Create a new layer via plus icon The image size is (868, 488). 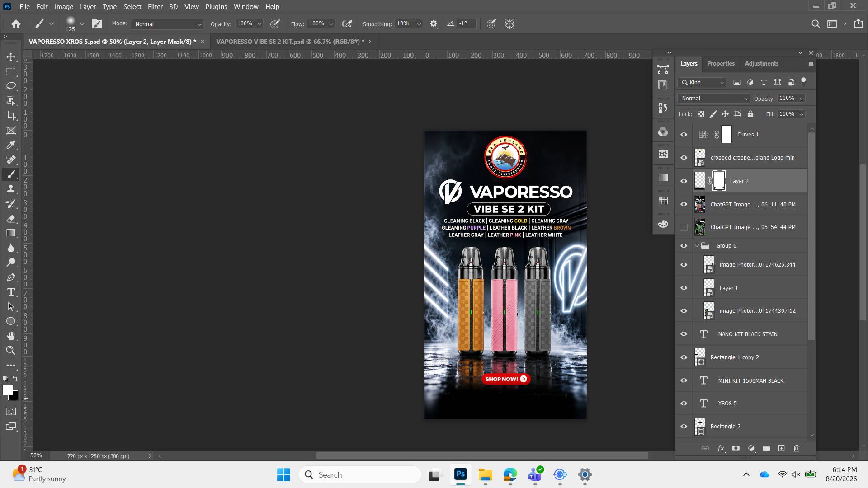[781, 448]
